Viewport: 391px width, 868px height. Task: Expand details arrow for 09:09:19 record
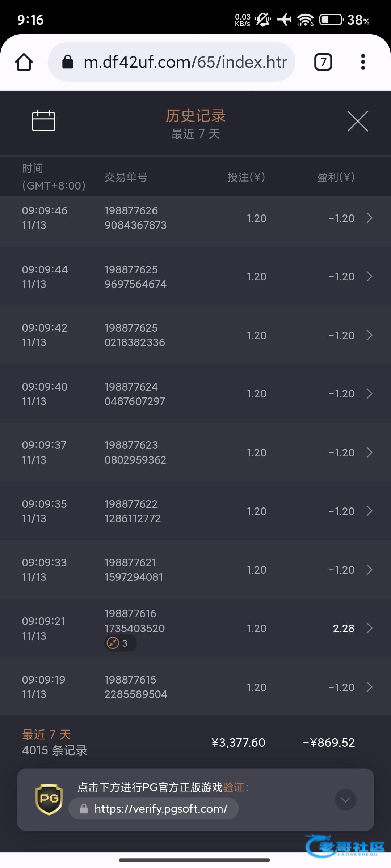pyautogui.click(x=369, y=687)
